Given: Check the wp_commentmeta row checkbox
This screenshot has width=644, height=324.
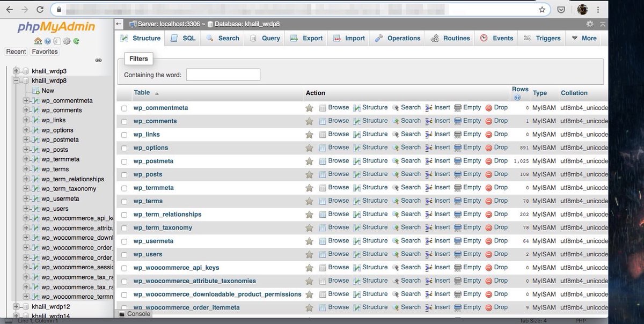Looking at the screenshot, I should coord(125,108).
